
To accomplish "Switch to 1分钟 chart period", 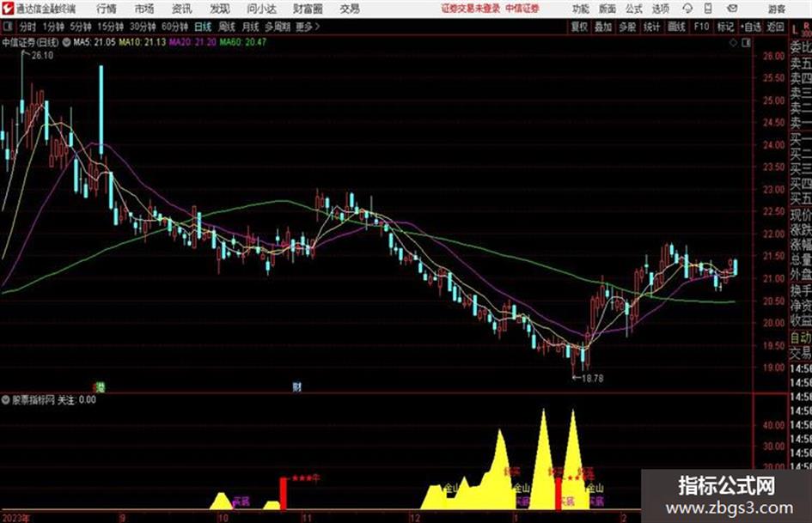I will (x=53, y=27).
